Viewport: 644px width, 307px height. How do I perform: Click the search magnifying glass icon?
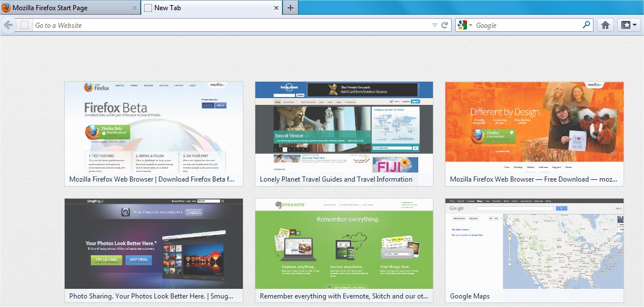586,25
